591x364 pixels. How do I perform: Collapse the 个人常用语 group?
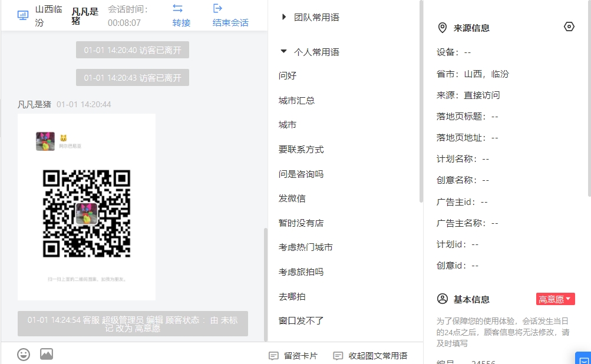[284, 51]
